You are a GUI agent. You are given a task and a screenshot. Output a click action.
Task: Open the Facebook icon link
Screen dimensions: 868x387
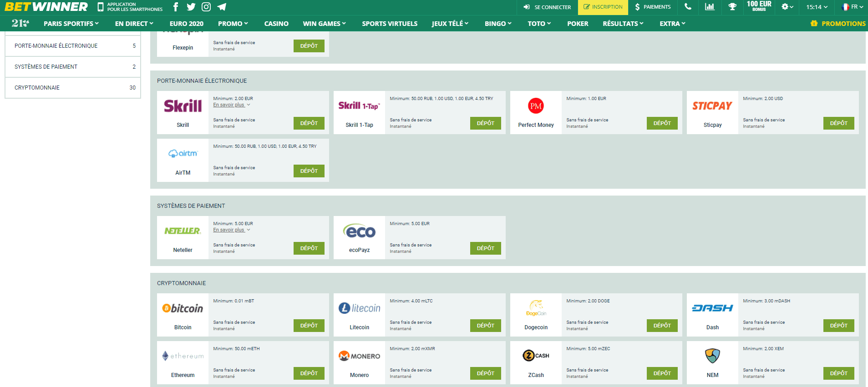[x=176, y=7]
